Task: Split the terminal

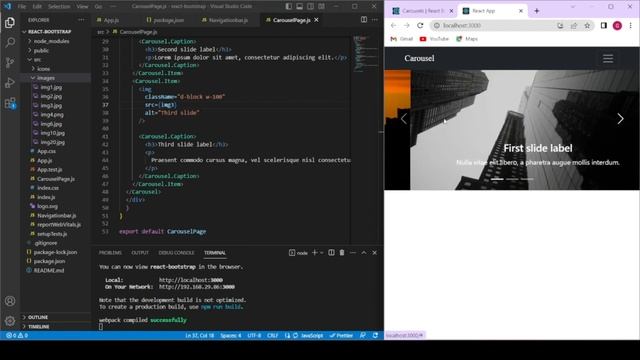Action: (x=331, y=253)
